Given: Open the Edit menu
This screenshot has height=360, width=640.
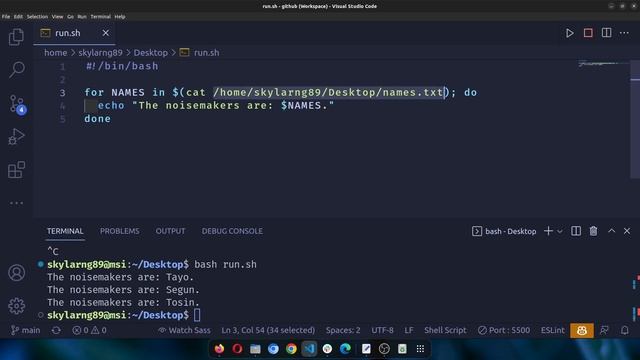Looking at the screenshot, I should [18, 17].
